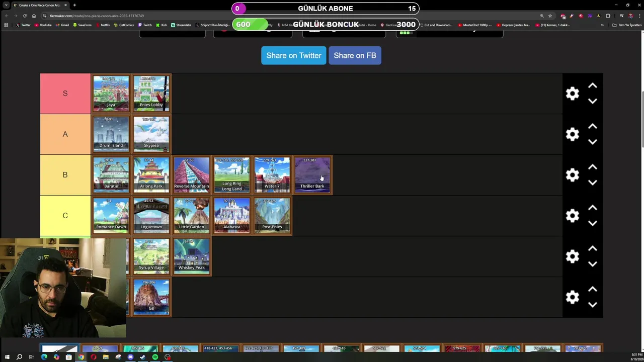Open the Streamlabs bookmark
Viewport: 644px width, 362px height.
coord(181,25)
